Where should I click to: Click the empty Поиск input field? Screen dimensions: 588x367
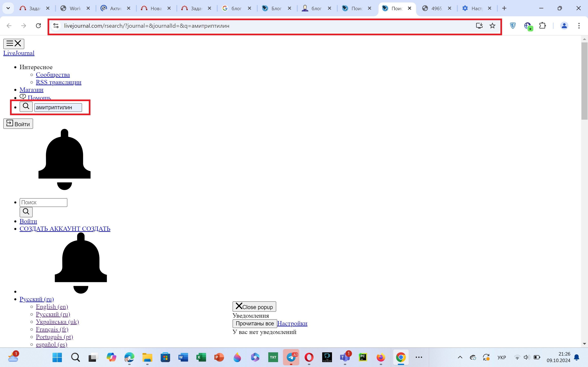click(x=43, y=202)
